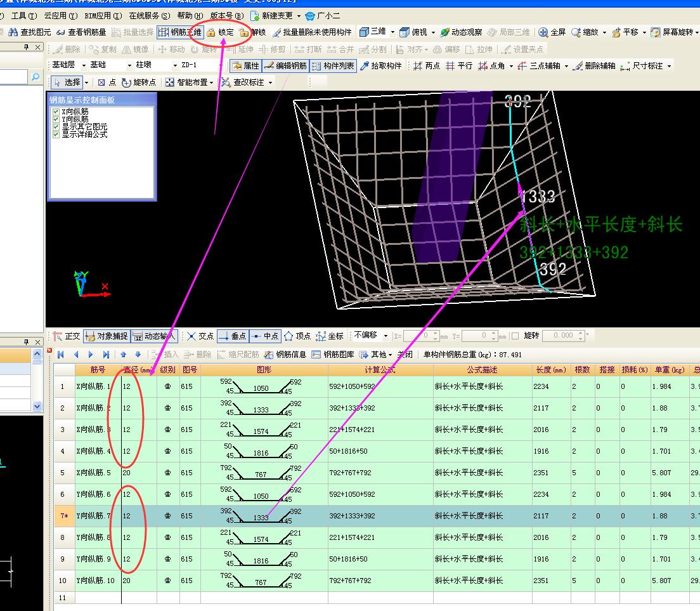Click 广小二 assistant button

pos(323,16)
